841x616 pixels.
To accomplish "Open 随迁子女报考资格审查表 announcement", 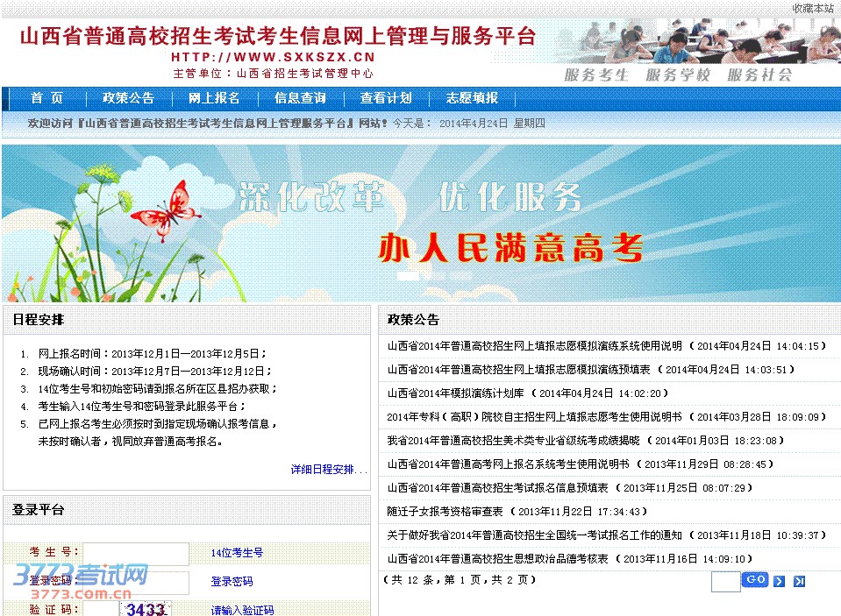I will pyautogui.click(x=445, y=512).
